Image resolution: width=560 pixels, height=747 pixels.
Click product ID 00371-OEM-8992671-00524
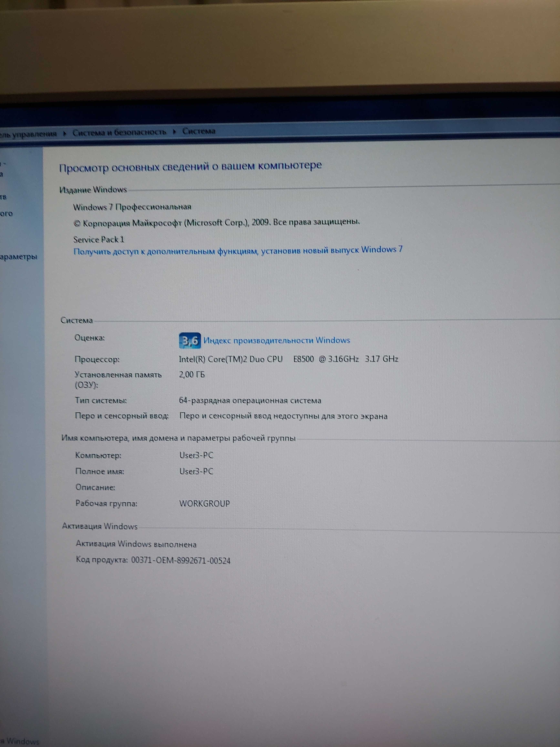(x=181, y=561)
